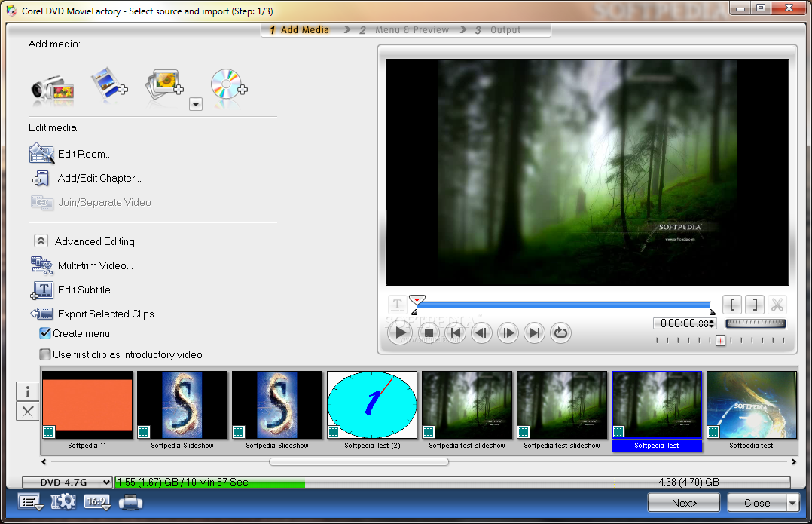
Task: Click the jog wheel control
Action: pos(756,323)
